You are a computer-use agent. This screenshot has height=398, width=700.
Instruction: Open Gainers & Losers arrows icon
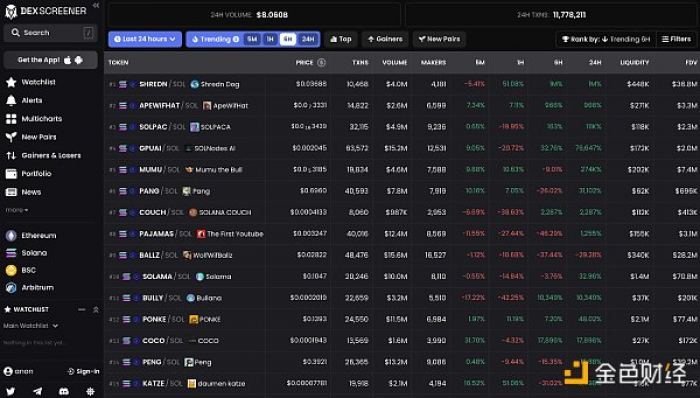pyautogui.click(x=11, y=155)
